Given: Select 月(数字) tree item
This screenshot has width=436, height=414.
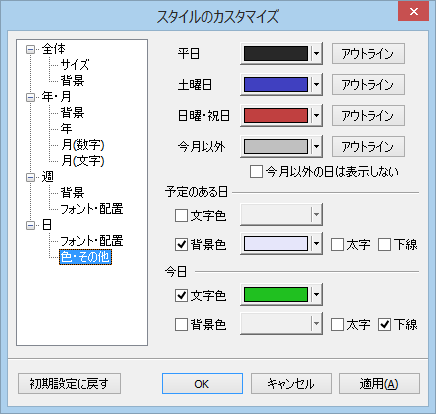Looking at the screenshot, I should pyautogui.click(x=83, y=145).
